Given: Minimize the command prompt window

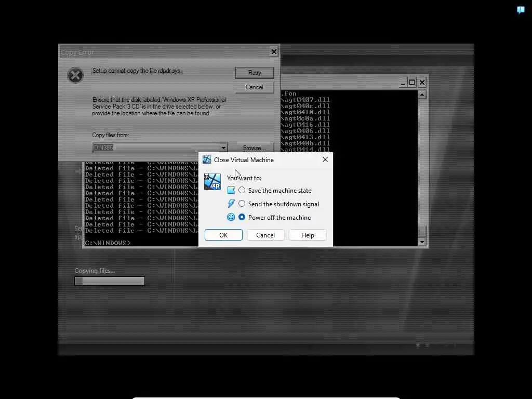Looking at the screenshot, I should coord(403,83).
